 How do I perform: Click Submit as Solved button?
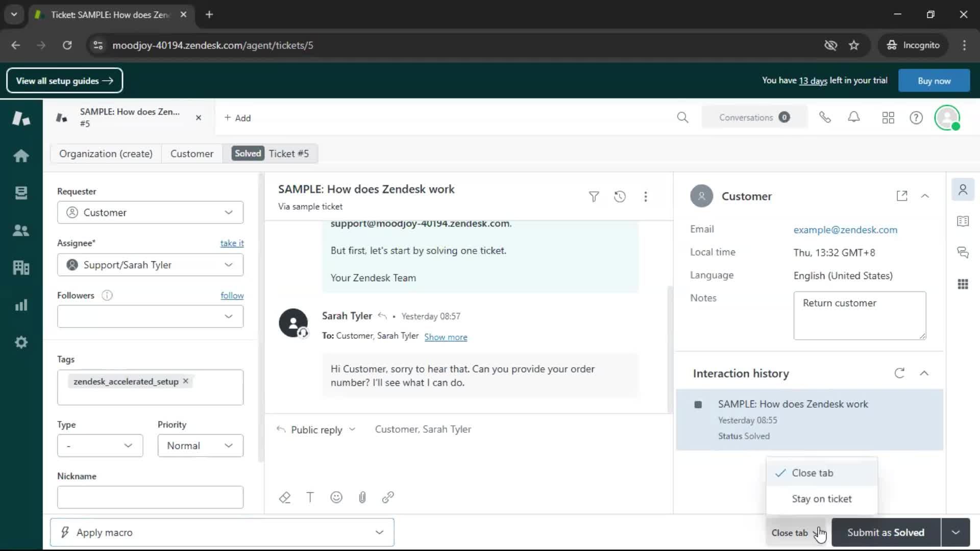click(x=886, y=532)
